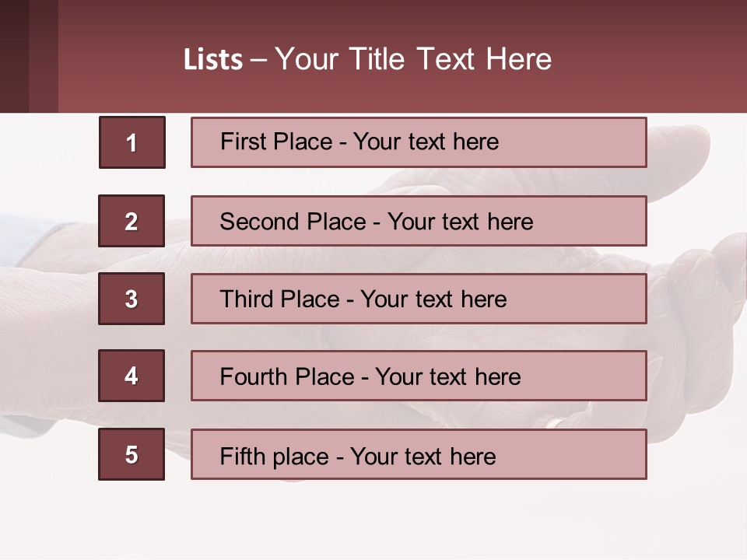Select the text 'Your text here' in second bar
Screen dimensions: 747x560
tap(460, 222)
